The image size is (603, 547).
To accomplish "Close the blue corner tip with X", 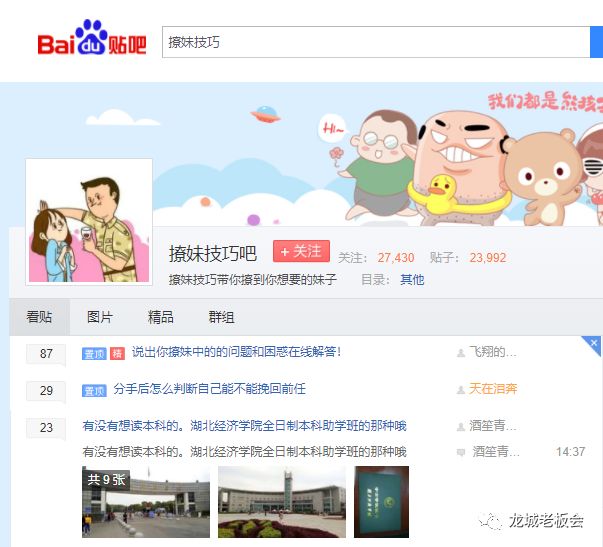I will coord(593,343).
